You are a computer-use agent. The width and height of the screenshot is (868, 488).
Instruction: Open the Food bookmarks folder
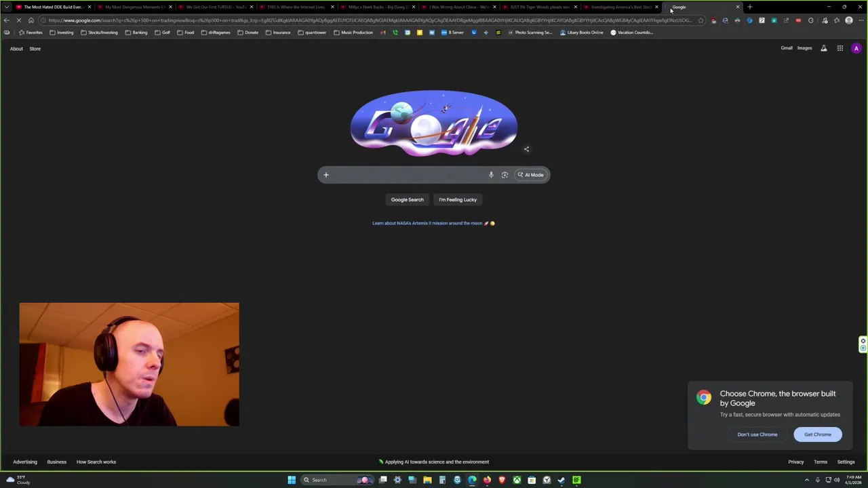click(x=185, y=33)
